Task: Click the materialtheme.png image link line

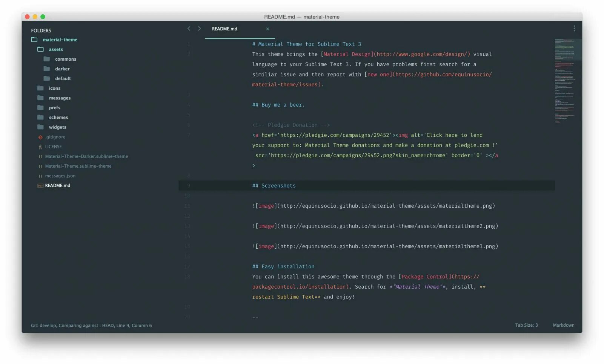Action: (373, 206)
